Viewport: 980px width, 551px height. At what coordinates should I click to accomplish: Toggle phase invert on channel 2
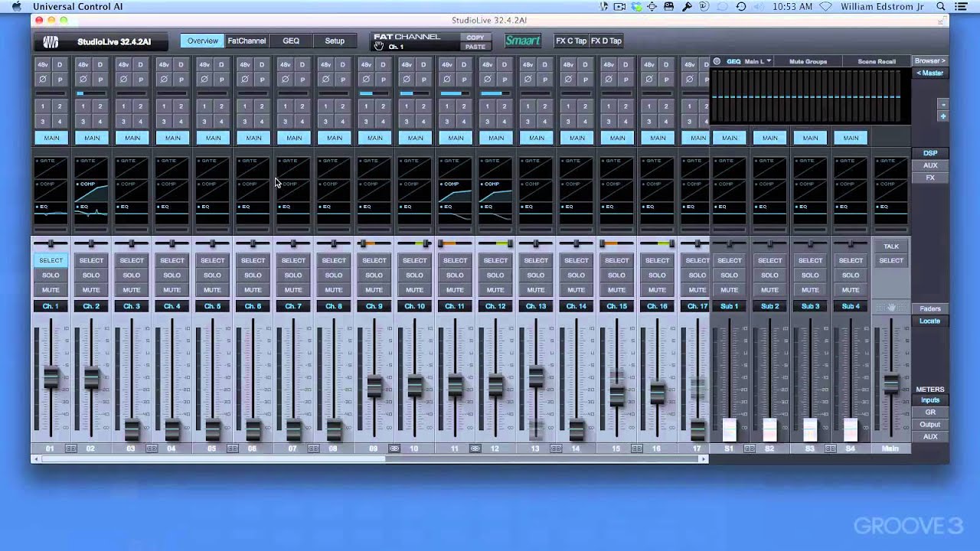point(83,79)
